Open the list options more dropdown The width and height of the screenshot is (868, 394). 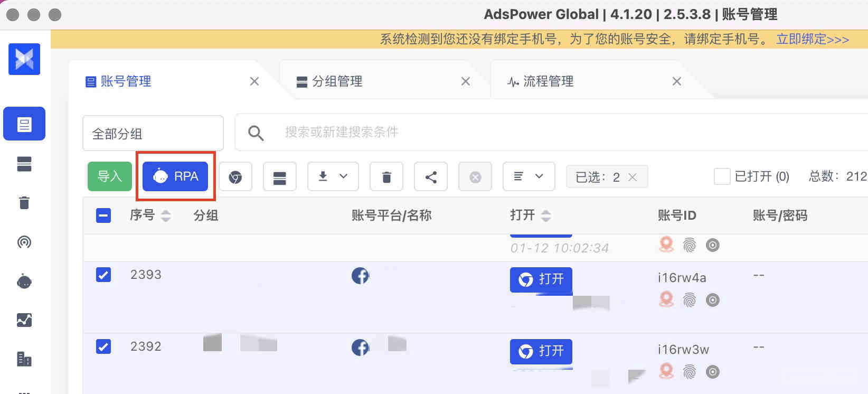529,176
